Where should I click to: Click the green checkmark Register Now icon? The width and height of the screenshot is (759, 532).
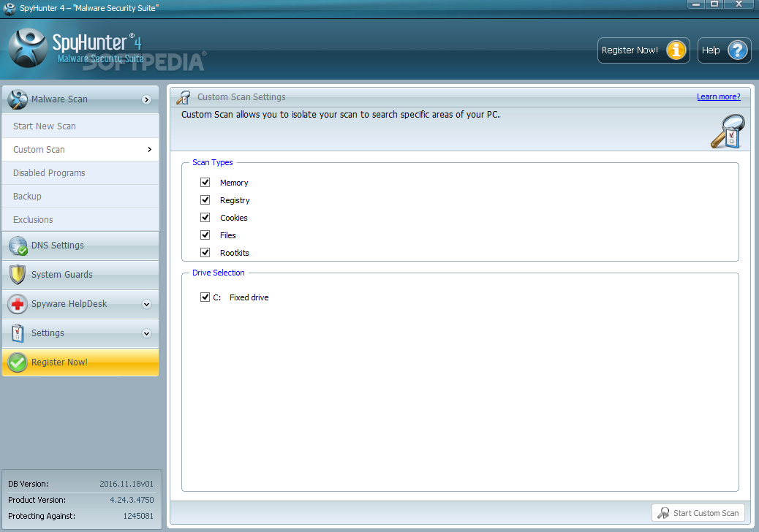click(18, 362)
